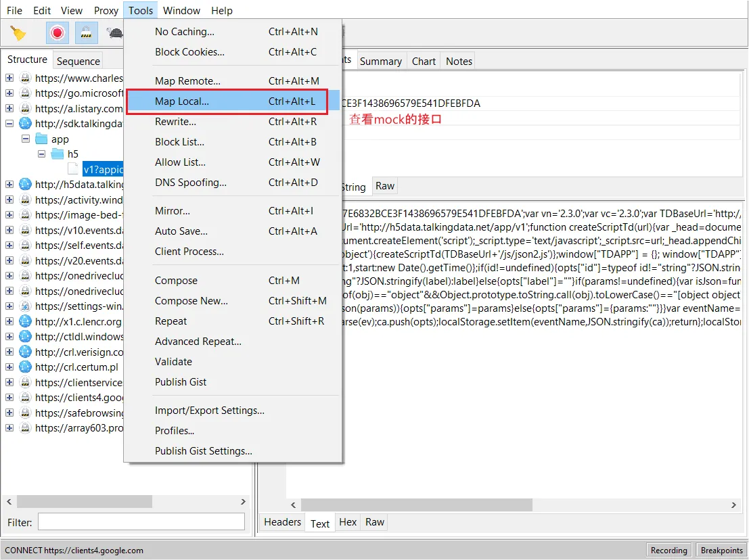Click the globe icon beside http://h5data.talking
749x560 pixels.
[25, 184]
